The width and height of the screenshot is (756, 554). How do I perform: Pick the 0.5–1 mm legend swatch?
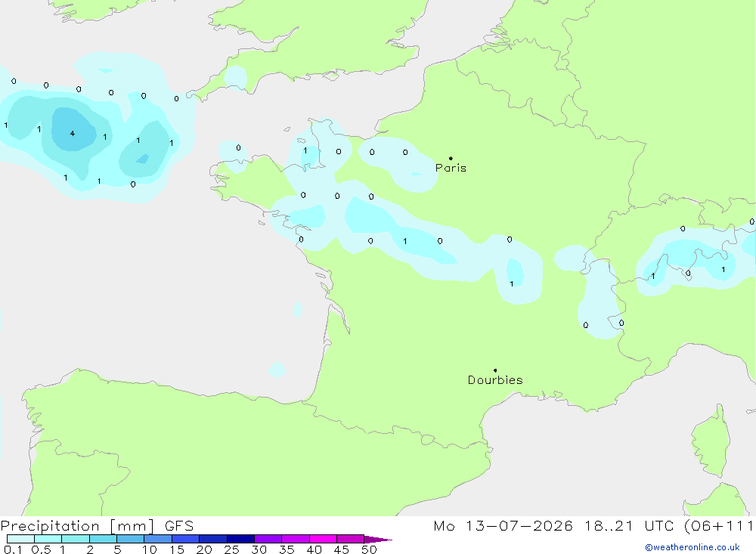pyautogui.click(x=48, y=539)
